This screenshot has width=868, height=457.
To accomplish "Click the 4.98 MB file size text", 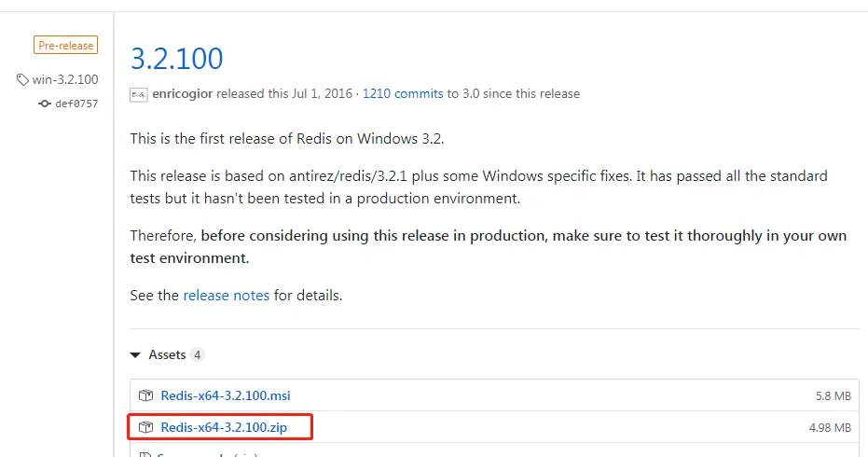I will click(x=830, y=428).
